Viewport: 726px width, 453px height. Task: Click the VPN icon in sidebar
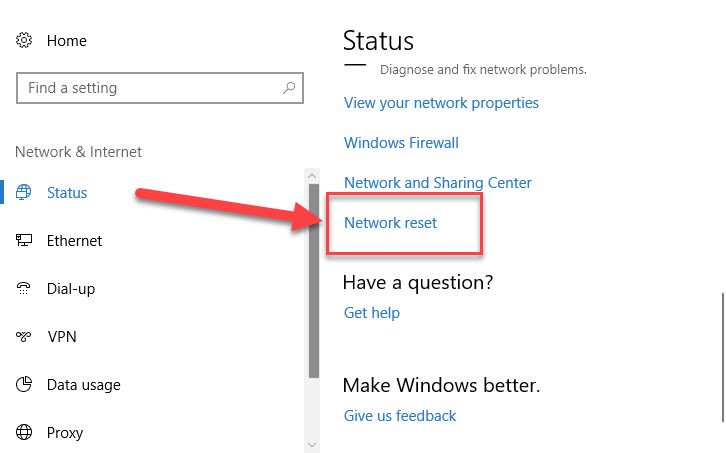(24, 336)
